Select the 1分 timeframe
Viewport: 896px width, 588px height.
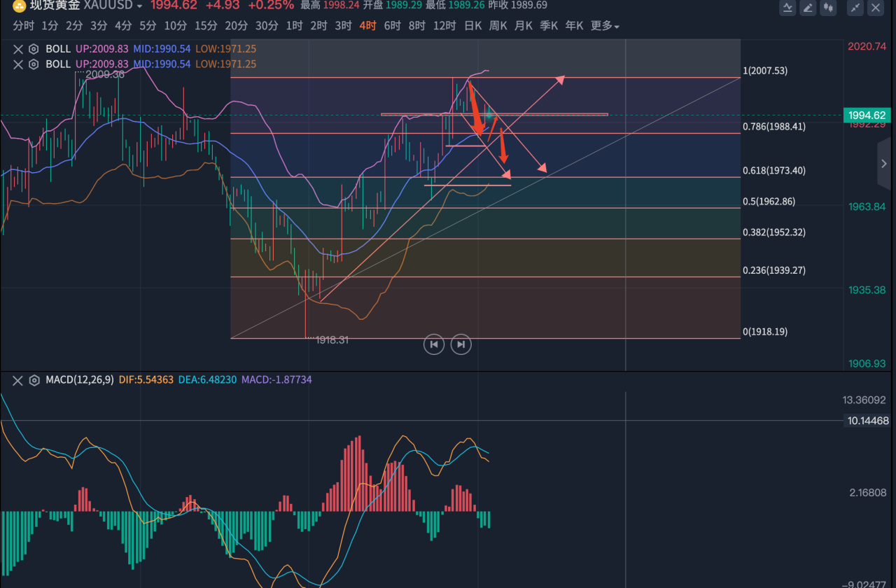pyautogui.click(x=50, y=26)
